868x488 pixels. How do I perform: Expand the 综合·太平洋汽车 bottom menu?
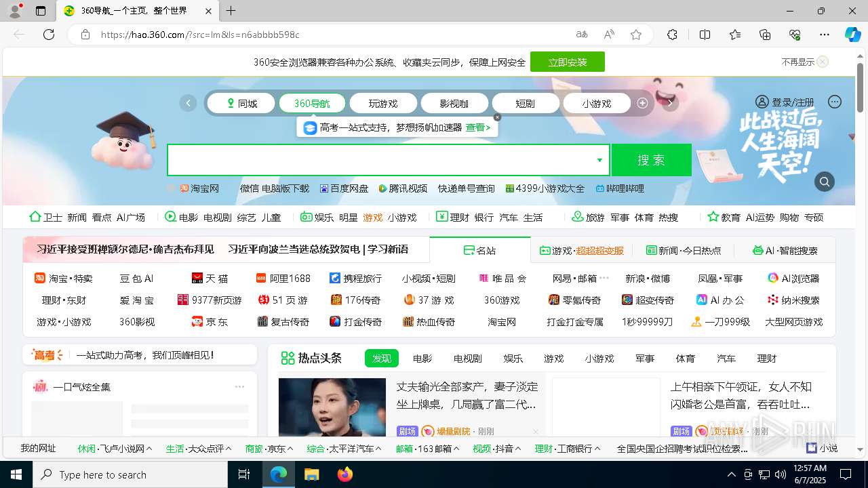tap(344, 448)
